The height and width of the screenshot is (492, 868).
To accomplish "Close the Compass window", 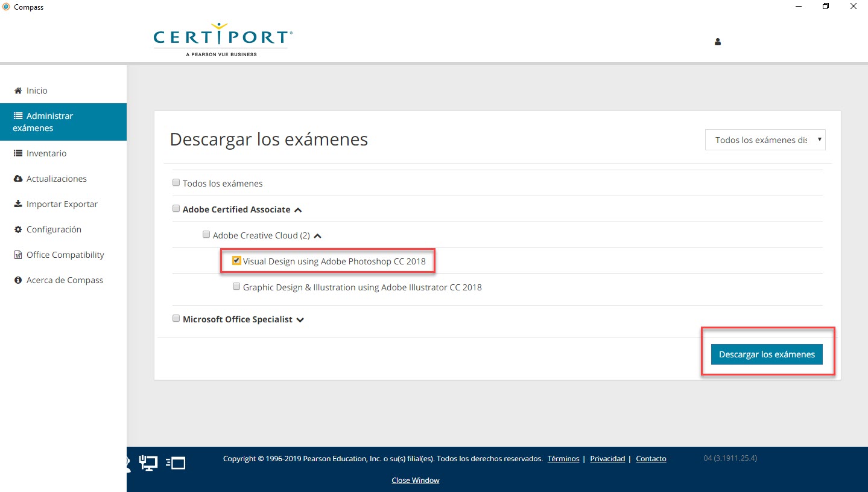I will (854, 7).
